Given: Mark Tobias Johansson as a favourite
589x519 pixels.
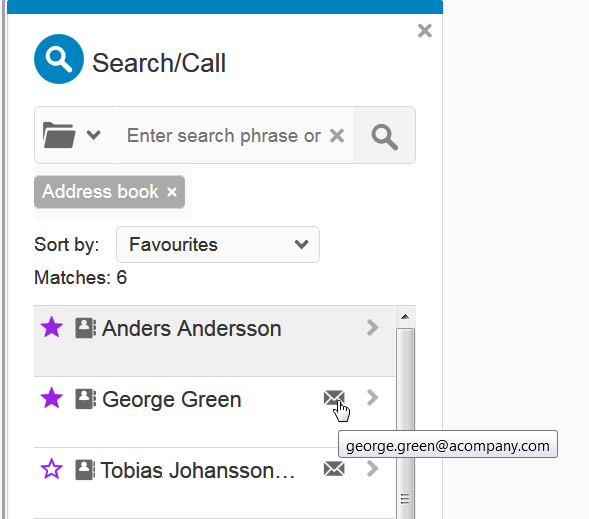Looking at the screenshot, I should [51, 469].
